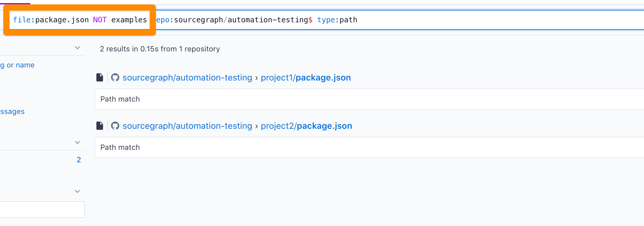Open sourcegraph/automation-testing repo link in project2 result

(187, 126)
